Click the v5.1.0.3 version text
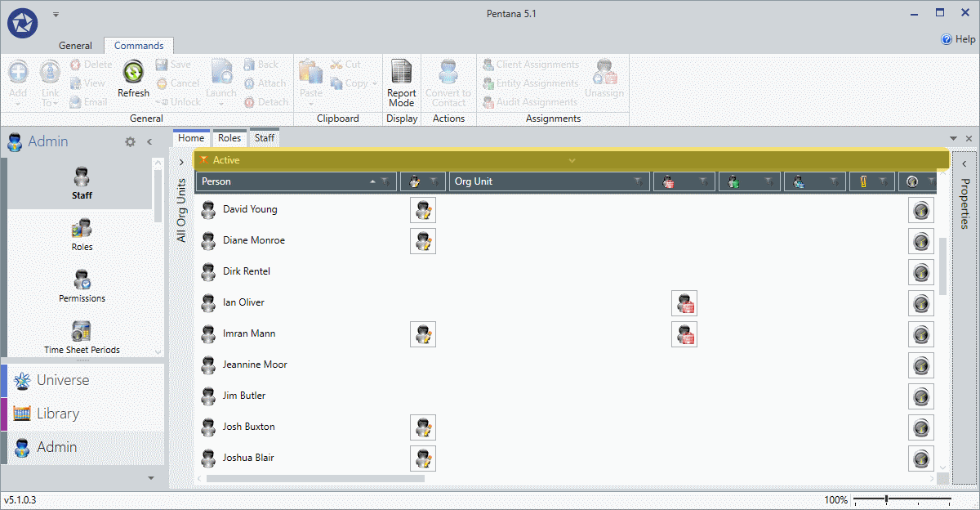Screen dimensions: 980x510 point(20,499)
